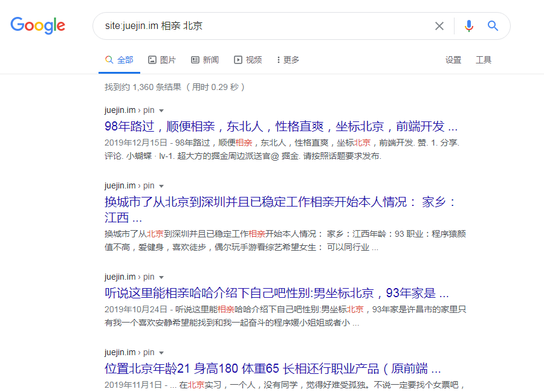544x392 pixels.
Task: Switch to the 新闻 tab
Action: tap(205, 60)
